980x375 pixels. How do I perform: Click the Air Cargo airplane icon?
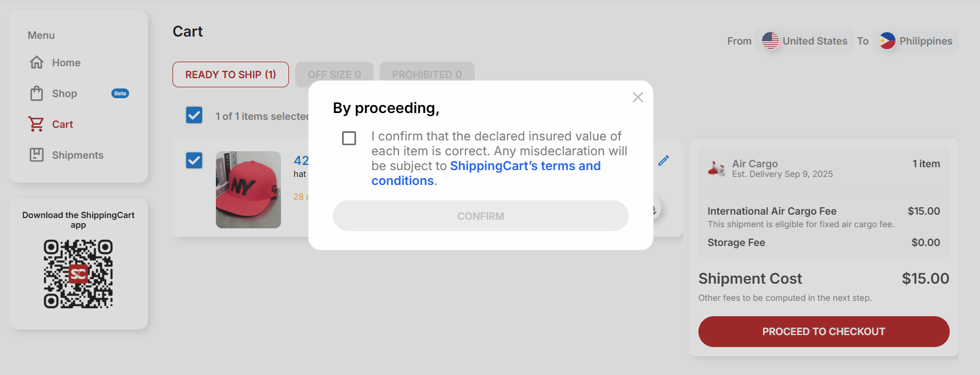tap(716, 168)
